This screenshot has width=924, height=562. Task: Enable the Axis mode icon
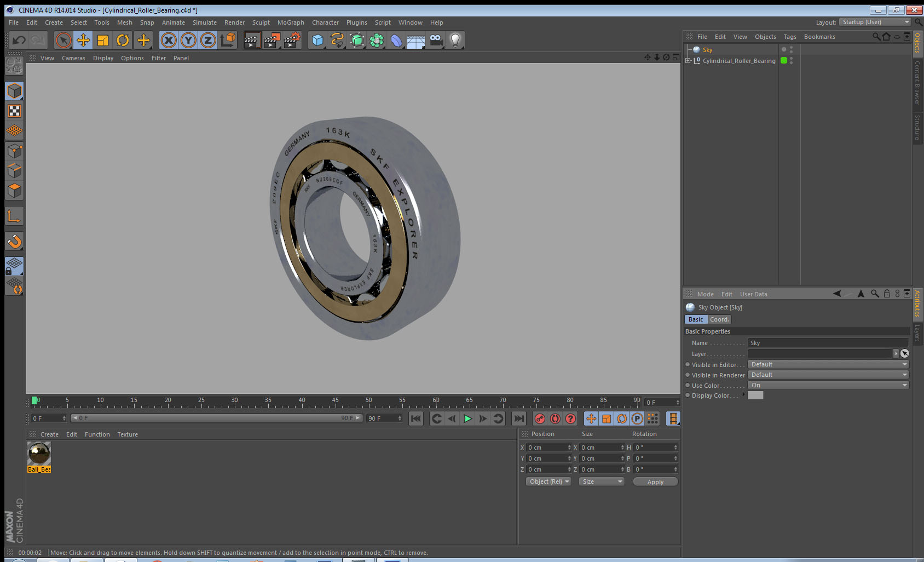[x=14, y=216]
